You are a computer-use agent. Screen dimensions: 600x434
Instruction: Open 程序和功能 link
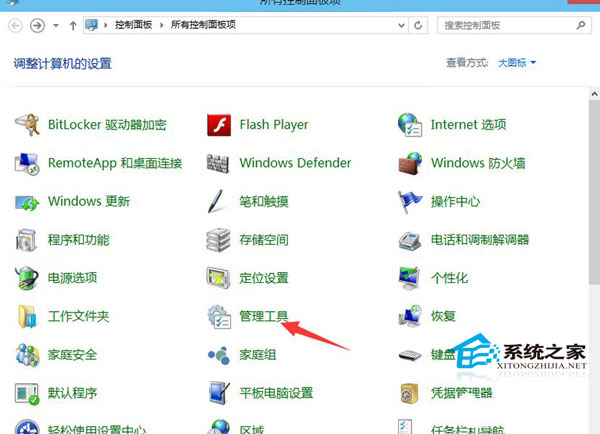click(79, 240)
